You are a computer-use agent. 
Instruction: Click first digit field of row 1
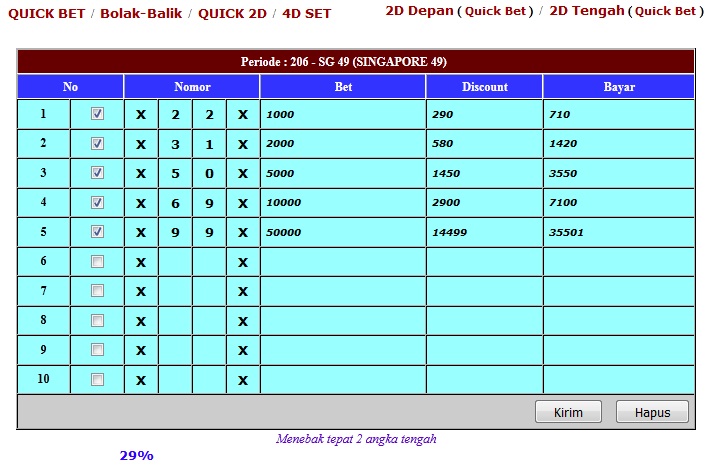(x=175, y=114)
